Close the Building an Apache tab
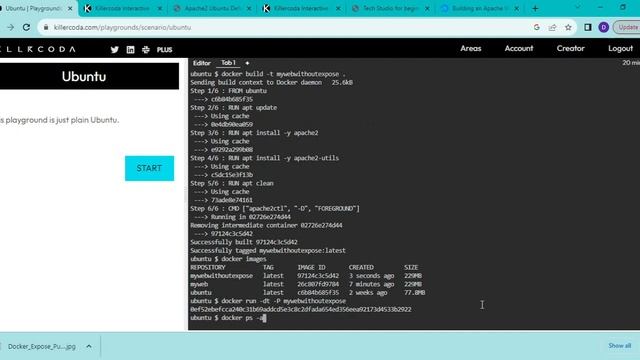640x360 pixels. (x=516, y=8)
